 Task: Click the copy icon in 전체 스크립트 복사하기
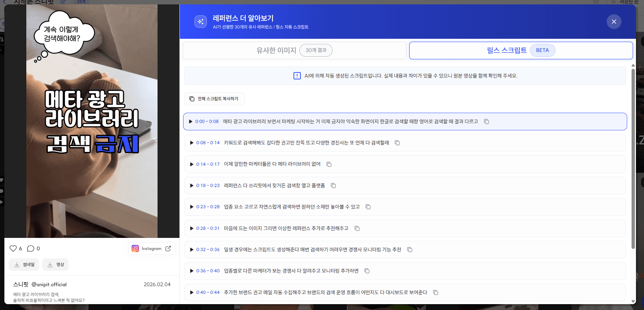tap(192, 99)
